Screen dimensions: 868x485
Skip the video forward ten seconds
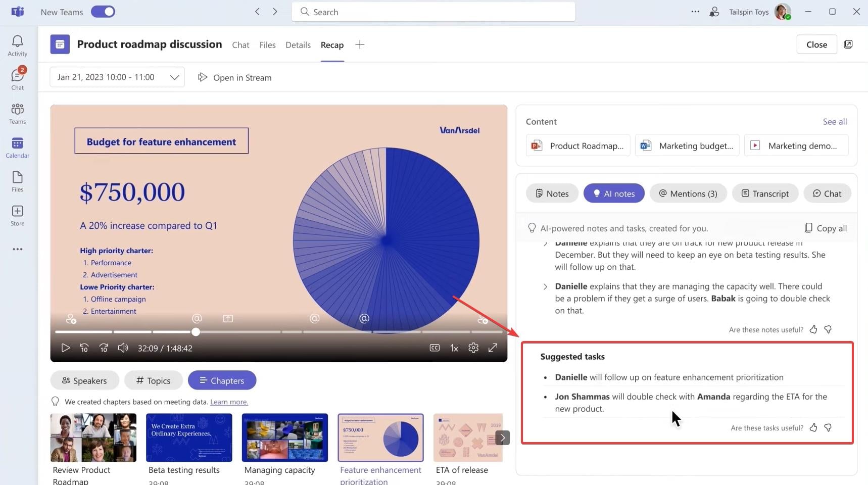(x=104, y=348)
